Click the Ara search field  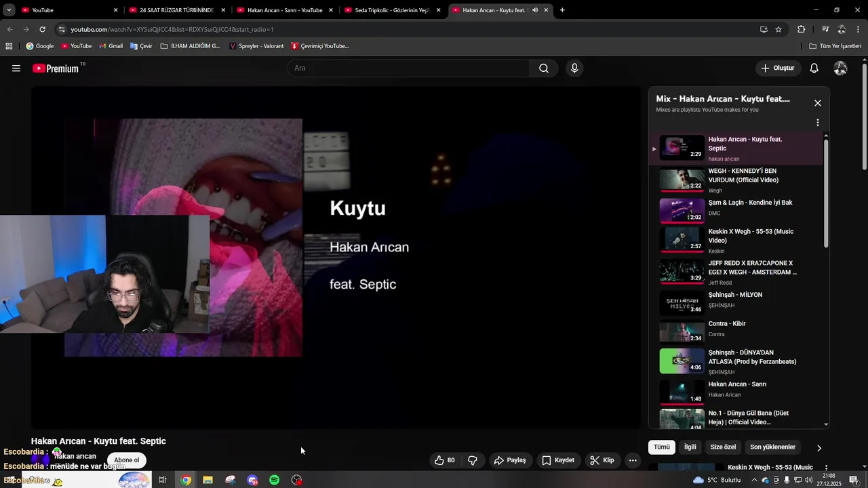408,68
